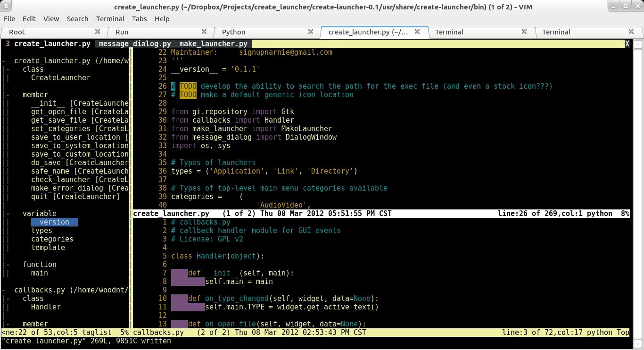Viewport: 644px width, 350px height.
Task: Place cursor on '__version__ = 0.1.1' line
Action: pyautogui.click(x=215, y=69)
